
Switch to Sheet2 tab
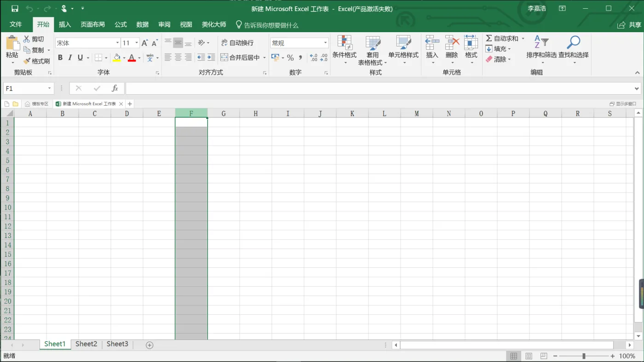point(86,344)
